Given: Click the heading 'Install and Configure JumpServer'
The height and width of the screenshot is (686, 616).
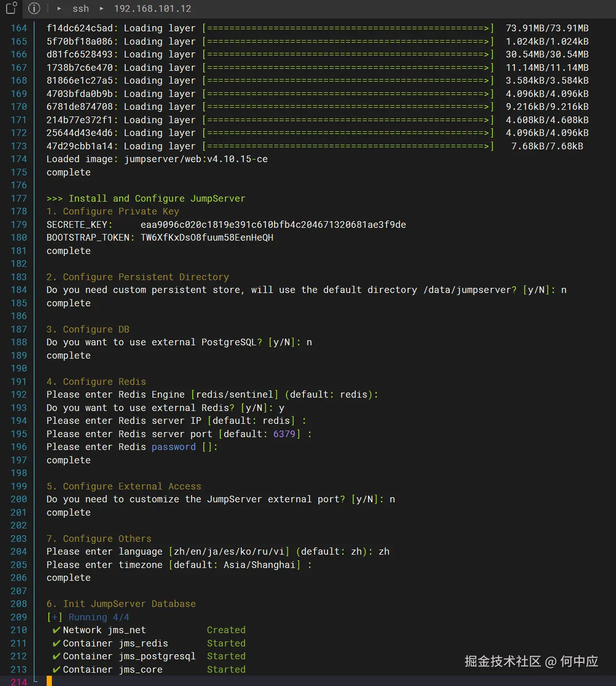Looking at the screenshot, I should pyautogui.click(x=157, y=199).
